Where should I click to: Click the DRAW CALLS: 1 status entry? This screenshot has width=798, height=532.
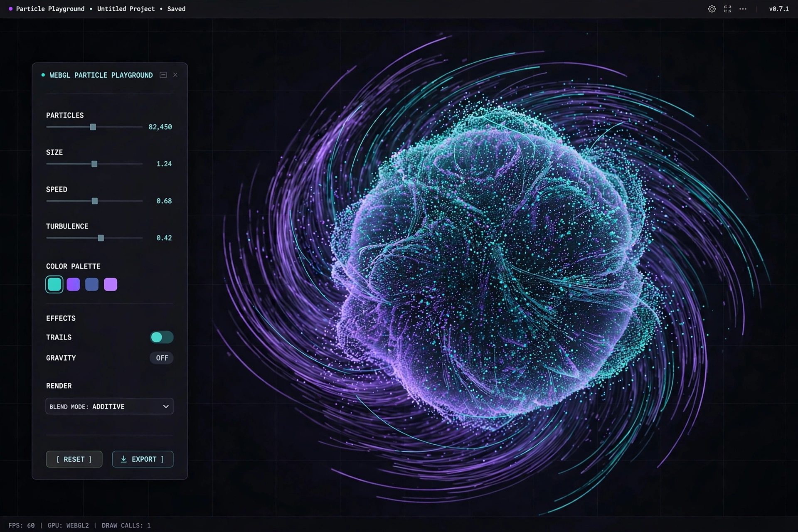126,525
